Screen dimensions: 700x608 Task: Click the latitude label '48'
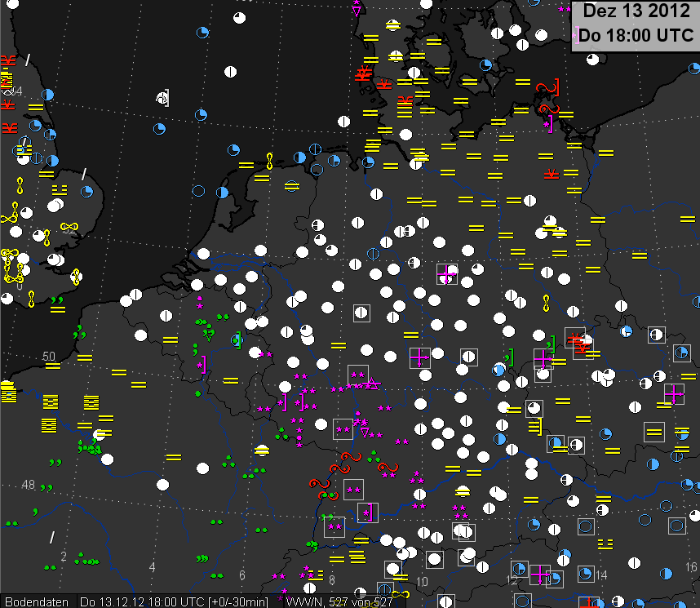28,485
